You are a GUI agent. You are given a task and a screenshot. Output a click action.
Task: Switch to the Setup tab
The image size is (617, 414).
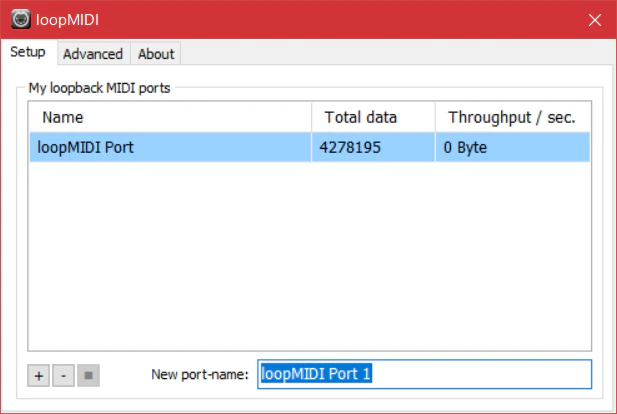click(28, 52)
